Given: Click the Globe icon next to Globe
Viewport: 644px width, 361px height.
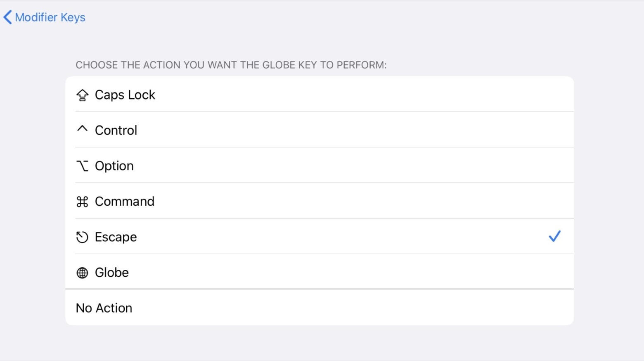Looking at the screenshot, I should pos(82,272).
